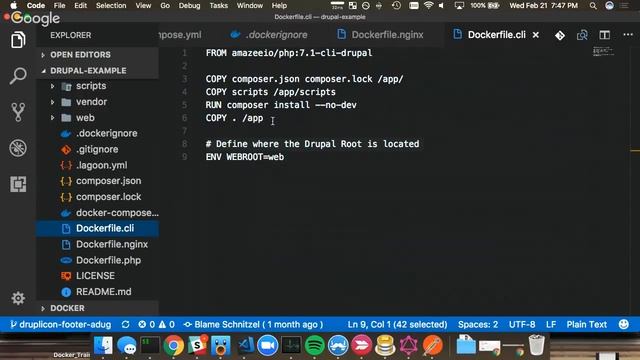Change indentation via Spaces: 2
640x360 pixels.
pyautogui.click(x=478, y=324)
